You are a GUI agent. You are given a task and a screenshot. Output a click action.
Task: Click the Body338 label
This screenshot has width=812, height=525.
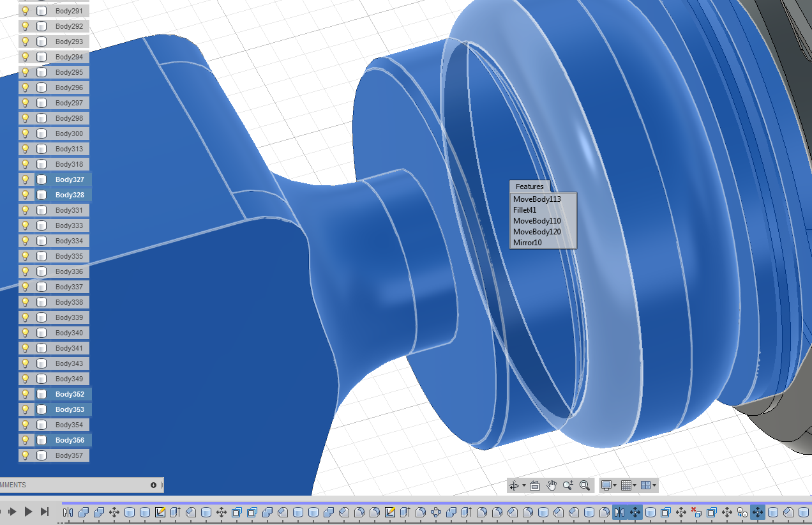click(x=69, y=302)
